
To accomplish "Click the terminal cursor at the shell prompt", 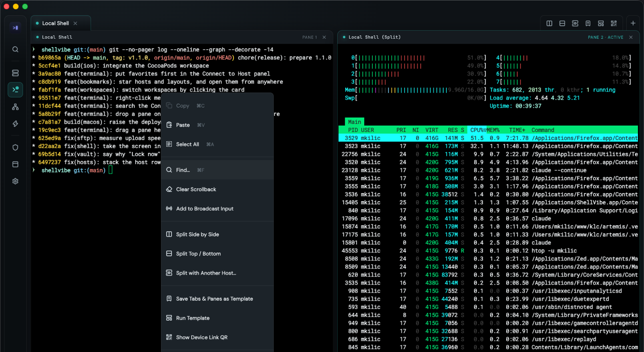I will [x=111, y=170].
